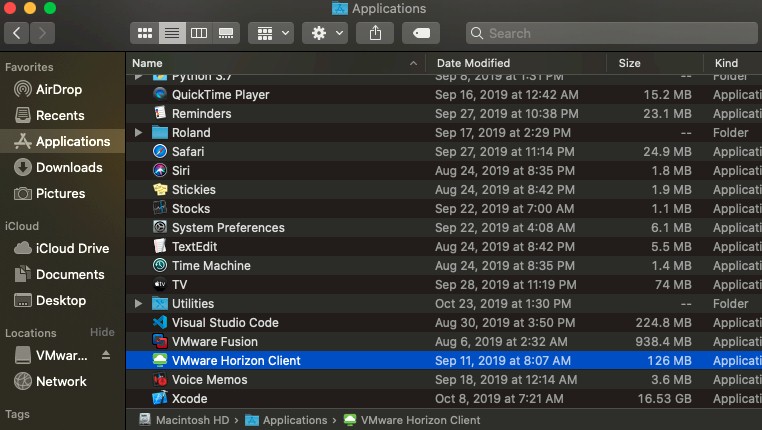Open AirDrop in the sidebar
762x430 pixels.
click(62, 89)
